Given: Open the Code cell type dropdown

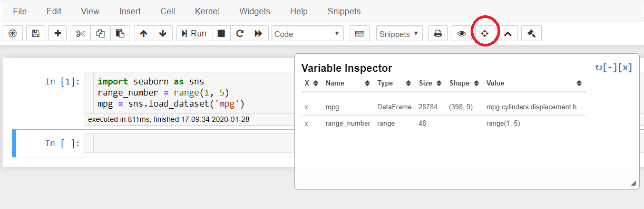Looking at the screenshot, I should click(x=307, y=34).
